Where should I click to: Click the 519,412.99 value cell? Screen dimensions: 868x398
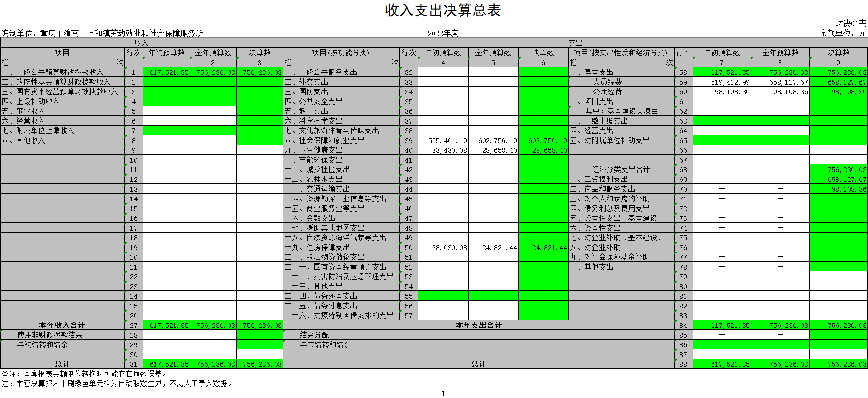[x=722, y=82]
